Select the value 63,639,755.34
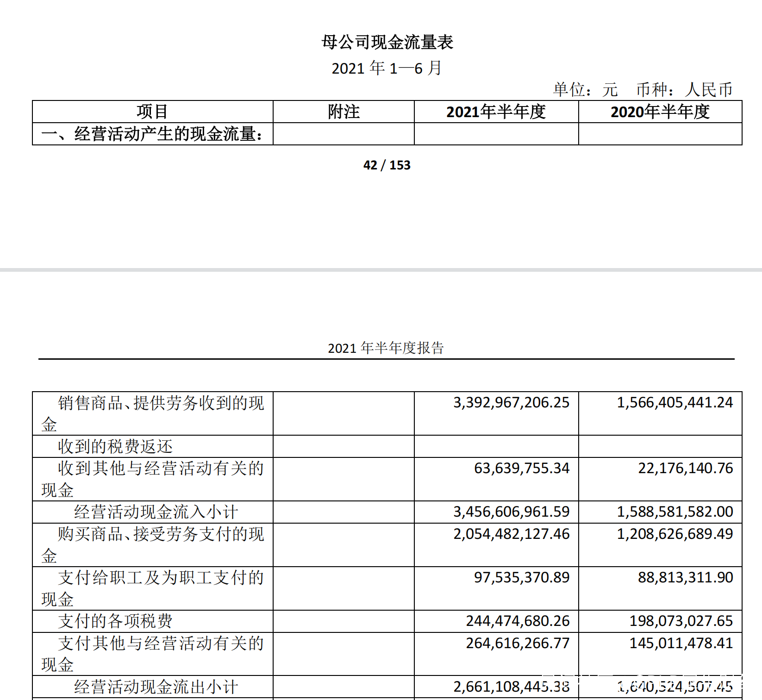The width and height of the screenshot is (762, 700). [x=522, y=468]
